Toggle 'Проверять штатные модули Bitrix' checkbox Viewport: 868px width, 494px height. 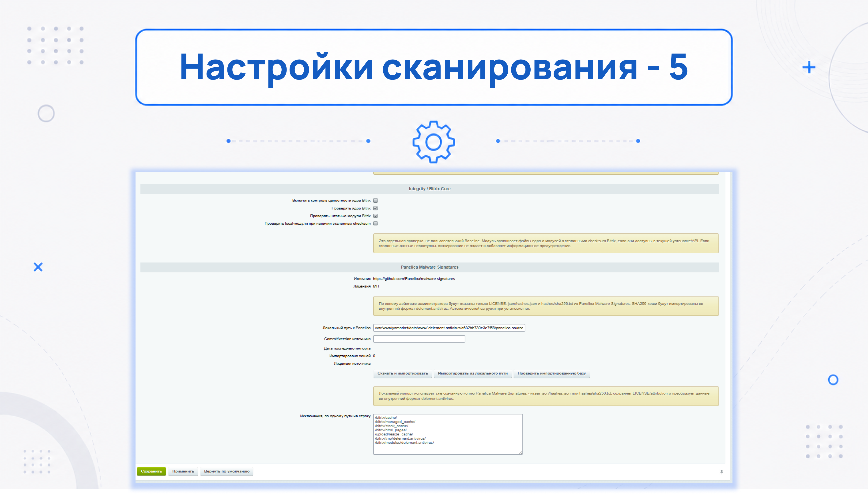click(375, 216)
